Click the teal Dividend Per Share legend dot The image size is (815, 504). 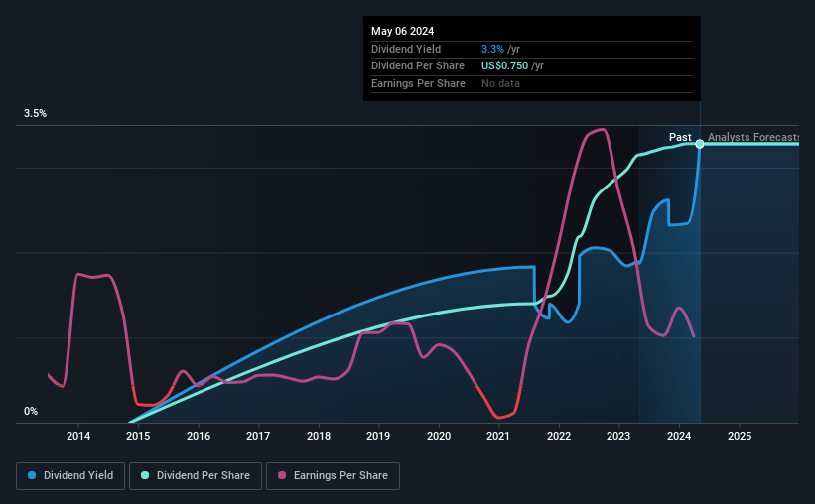[145, 475]
